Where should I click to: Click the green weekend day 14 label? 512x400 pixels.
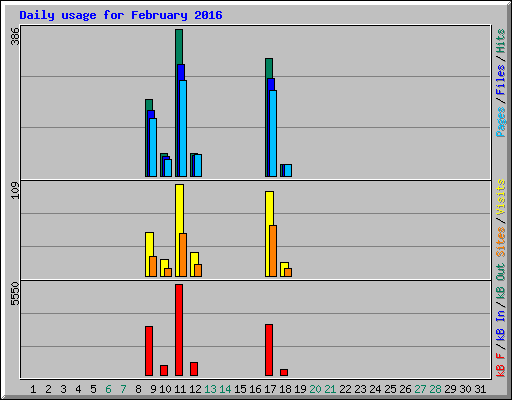(225, 389)
